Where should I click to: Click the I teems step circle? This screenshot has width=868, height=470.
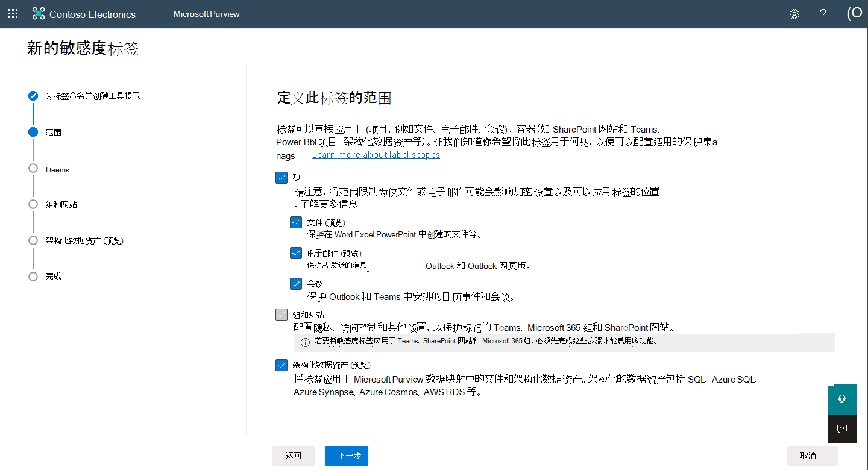pos(33,169)
